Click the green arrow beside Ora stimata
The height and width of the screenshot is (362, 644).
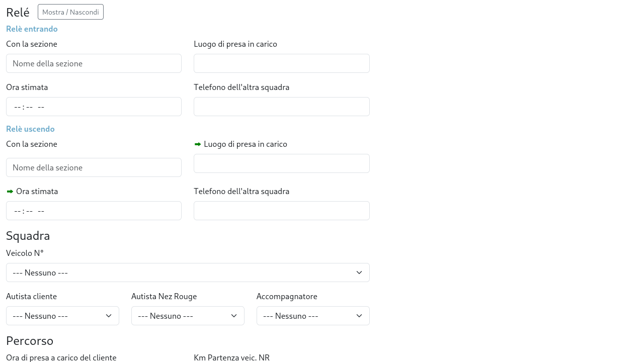[x=10, y=192]
